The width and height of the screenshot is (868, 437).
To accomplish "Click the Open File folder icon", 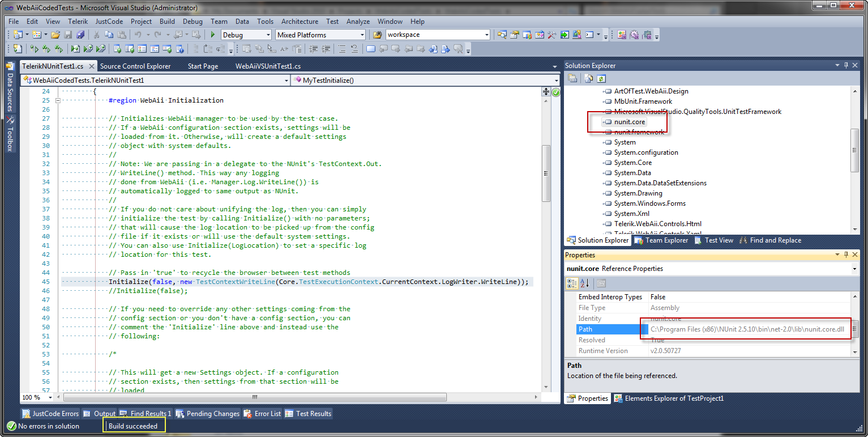I will coord(55,35).
